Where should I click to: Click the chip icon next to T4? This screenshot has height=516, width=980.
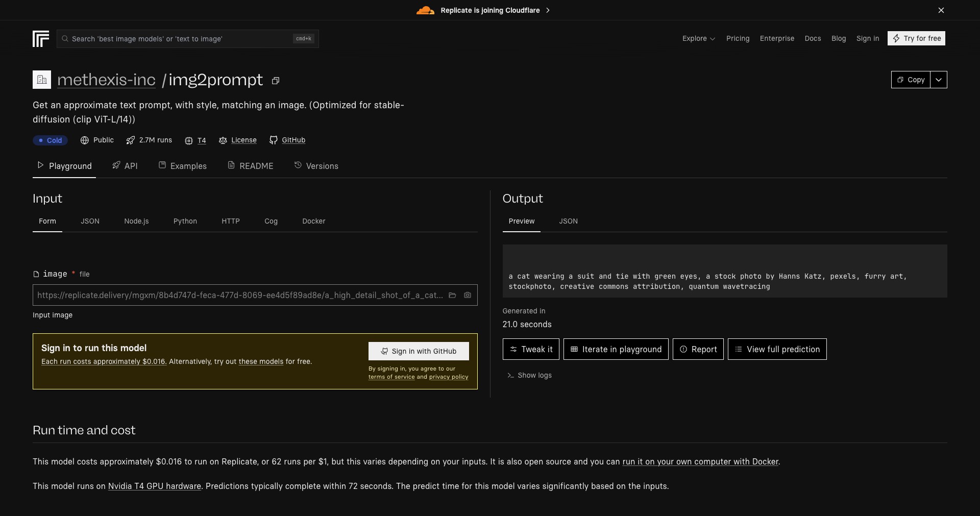(x=189, y=140)
